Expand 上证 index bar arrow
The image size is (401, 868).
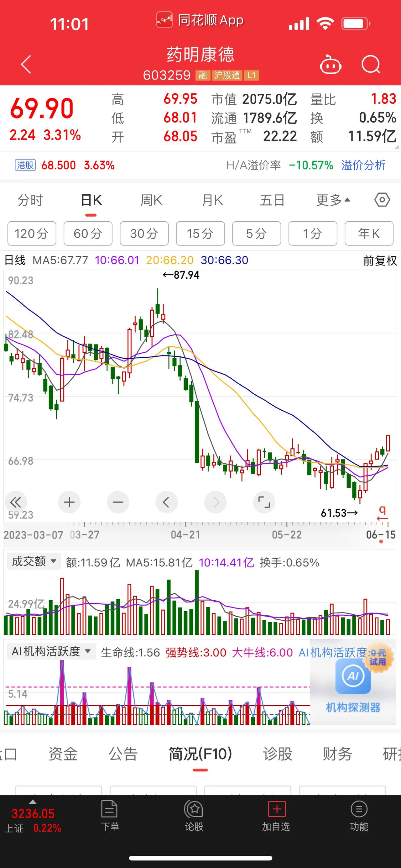pos(33,802)
